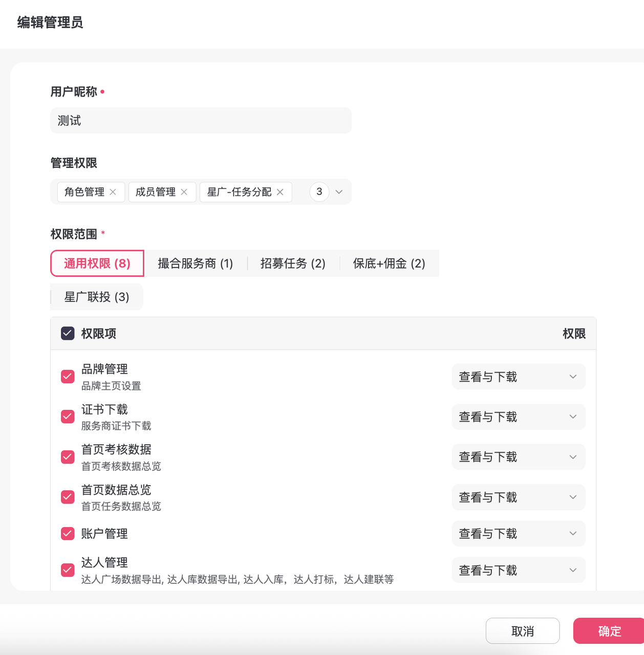Click the 用户昵称 input field

coord(201,121)
